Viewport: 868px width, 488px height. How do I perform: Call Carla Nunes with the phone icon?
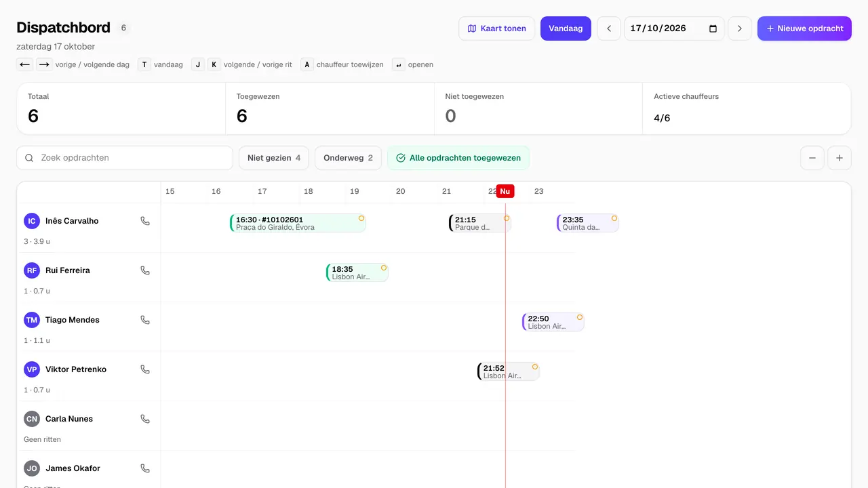coord(145,419)
